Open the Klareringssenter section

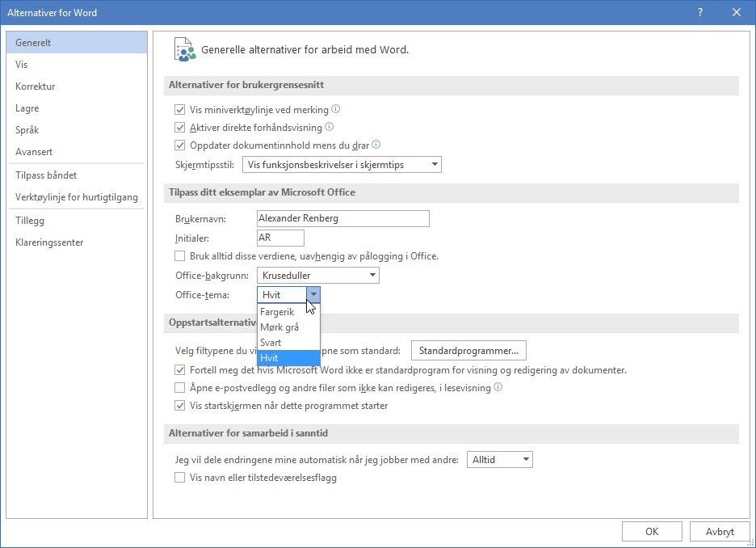49,242
